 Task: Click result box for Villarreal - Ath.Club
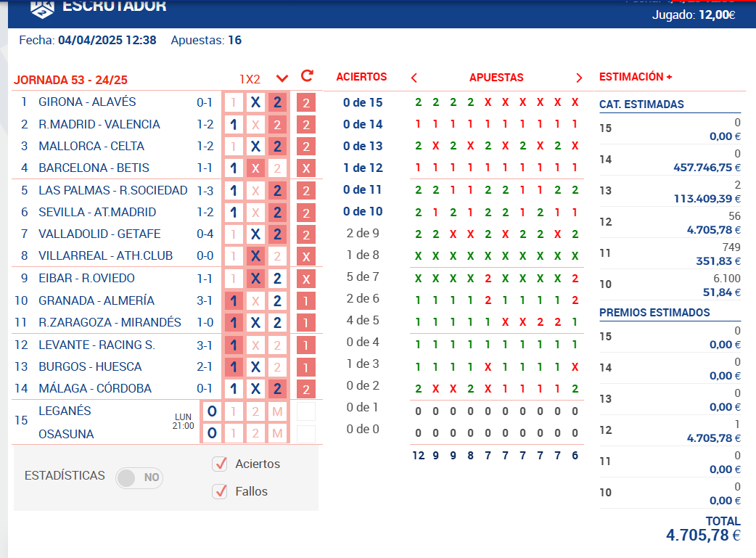306,257
